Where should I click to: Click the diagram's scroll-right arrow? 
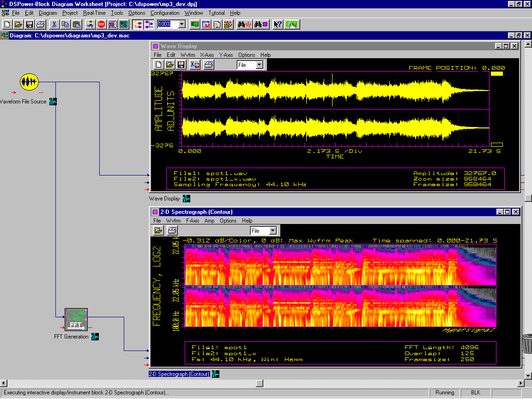click(x=521, y=383)
